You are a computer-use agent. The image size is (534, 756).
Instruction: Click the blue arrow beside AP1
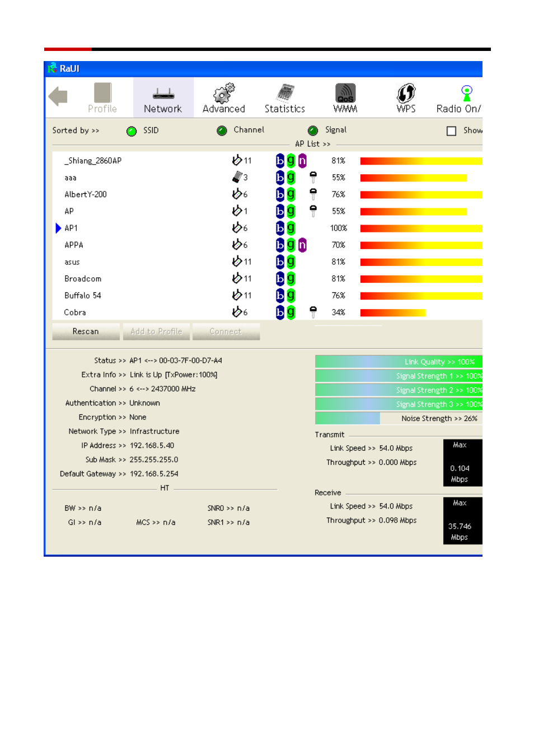(x=58, y=228)
